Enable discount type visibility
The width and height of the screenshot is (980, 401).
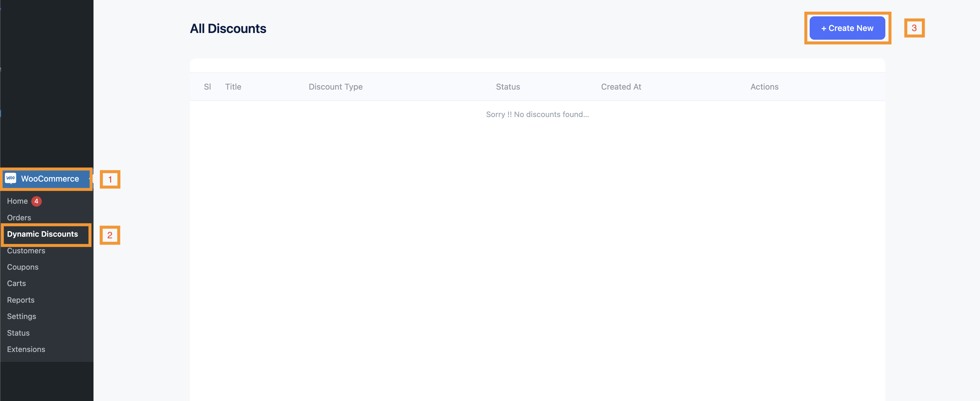coord(336,86)
